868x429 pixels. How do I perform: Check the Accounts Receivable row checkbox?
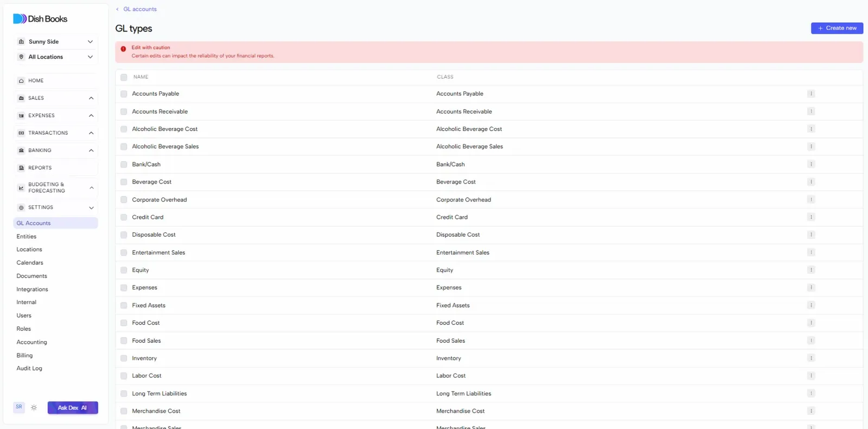point(124,112)
